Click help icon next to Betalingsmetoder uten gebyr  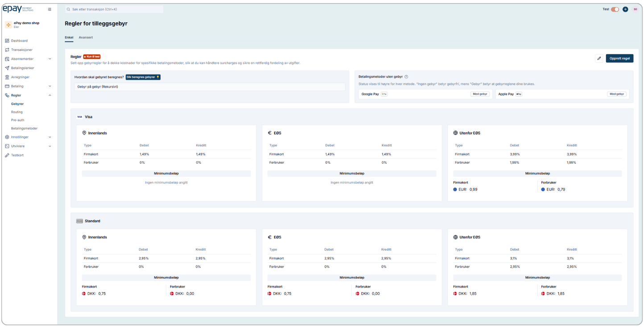(406, 77)
